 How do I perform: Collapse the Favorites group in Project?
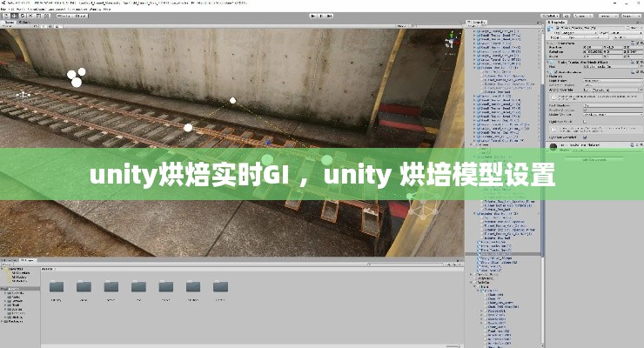tap(3, 269)
